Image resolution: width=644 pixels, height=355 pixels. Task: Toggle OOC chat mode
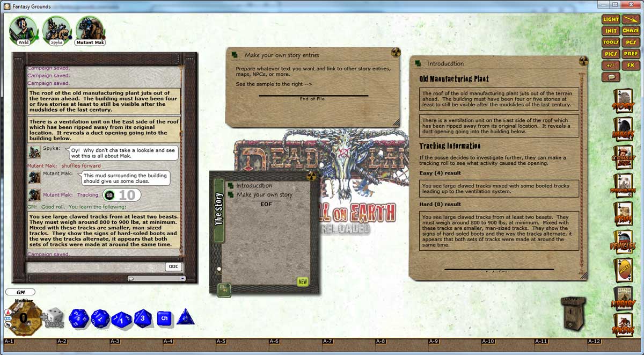(x=173, y=266)
